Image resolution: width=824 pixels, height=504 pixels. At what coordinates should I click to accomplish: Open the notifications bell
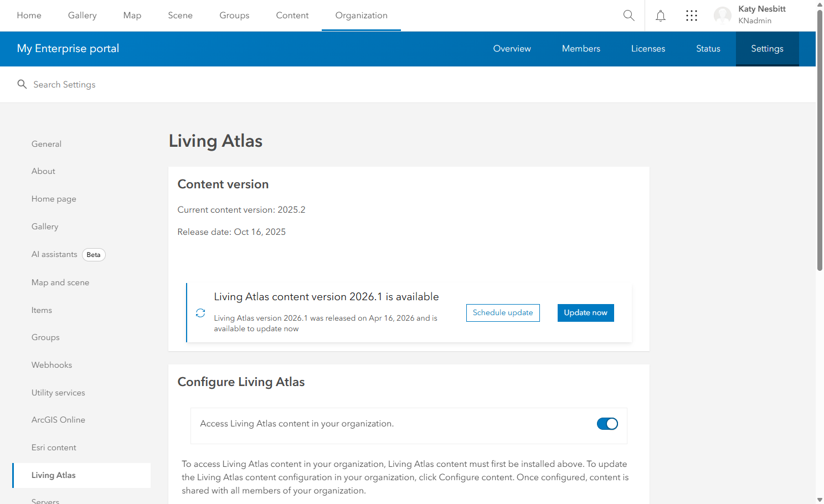point(660,16)
